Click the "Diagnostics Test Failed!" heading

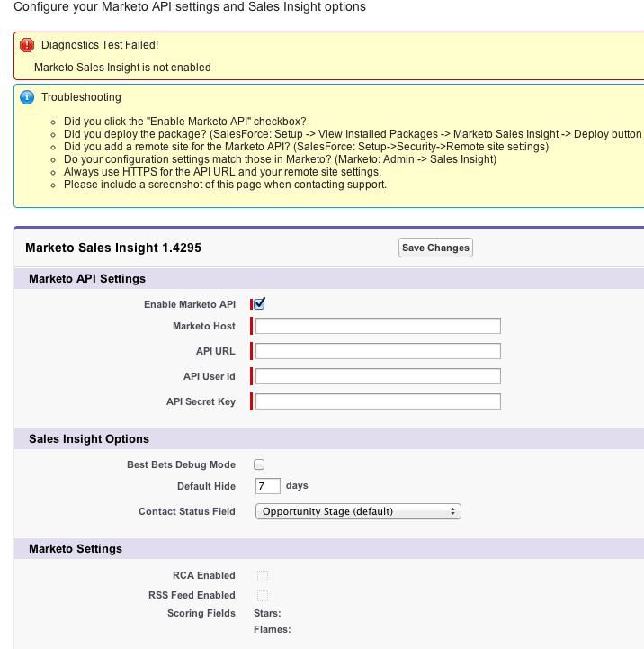coord(100,45)
